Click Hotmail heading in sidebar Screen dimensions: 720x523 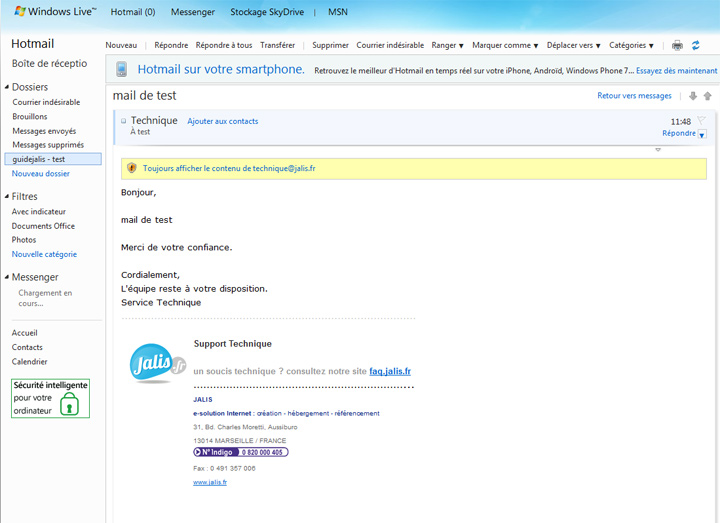[32, 44]
